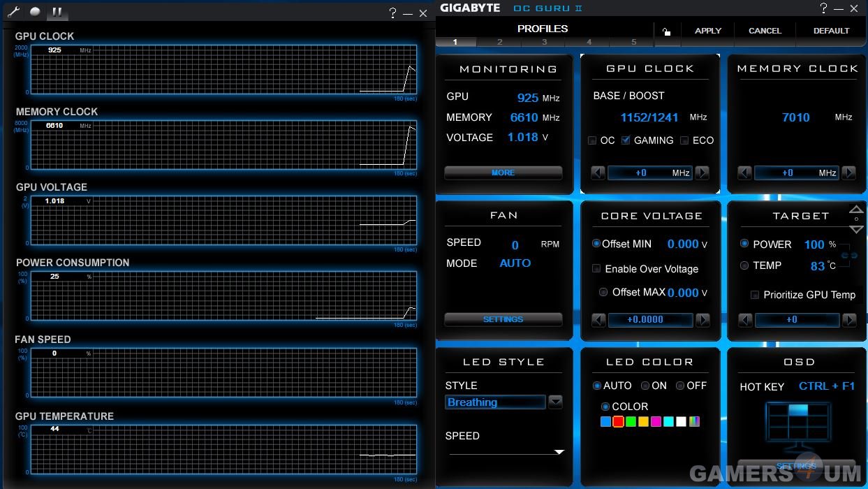The height and width of the screenshot is (489, 868).
Task: Switch to profile 2 tab
Action: coord(499,42)
